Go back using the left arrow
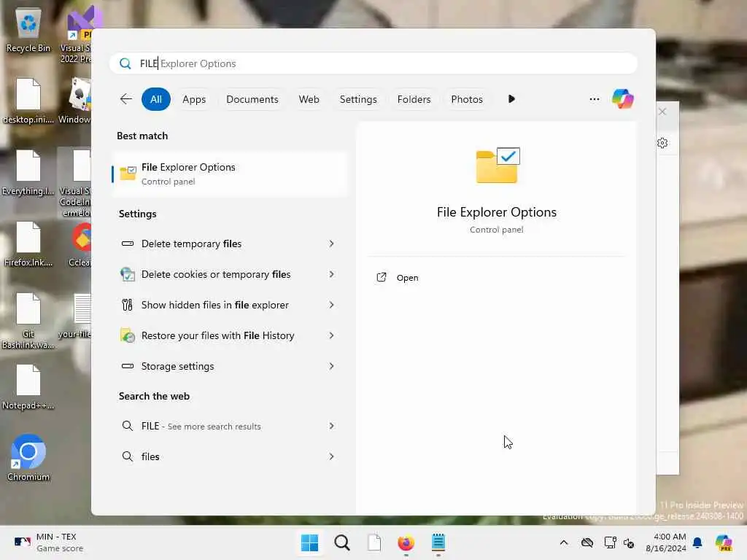The height and width of the screenshot is (560, 747). tap(126, 99)
